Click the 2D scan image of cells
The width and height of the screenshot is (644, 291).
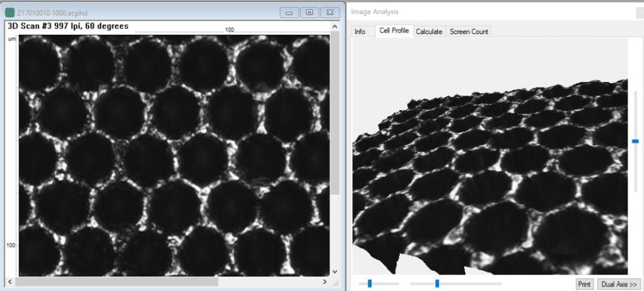pos(174,156)
